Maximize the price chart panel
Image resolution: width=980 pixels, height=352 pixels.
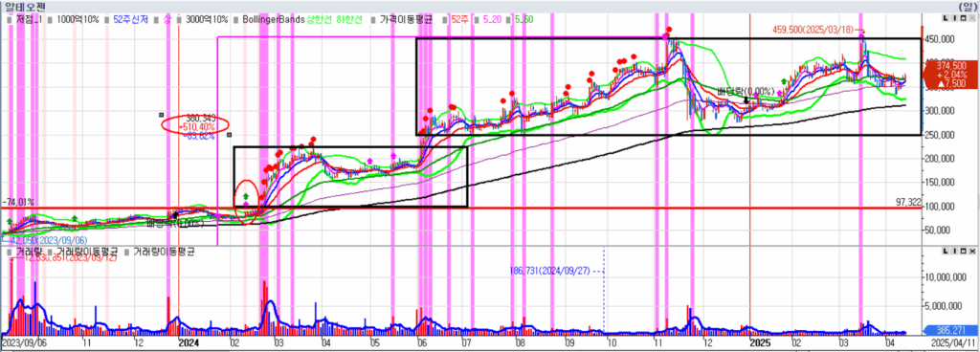click(x=963, y=18)
